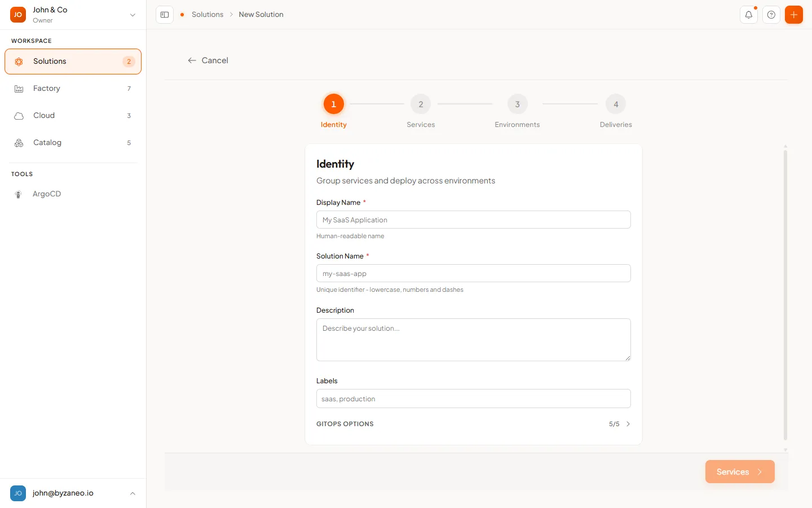This screenshot has height=508, width=812.
Task: Click the orange plus create button
Action: tap(793, 15)
